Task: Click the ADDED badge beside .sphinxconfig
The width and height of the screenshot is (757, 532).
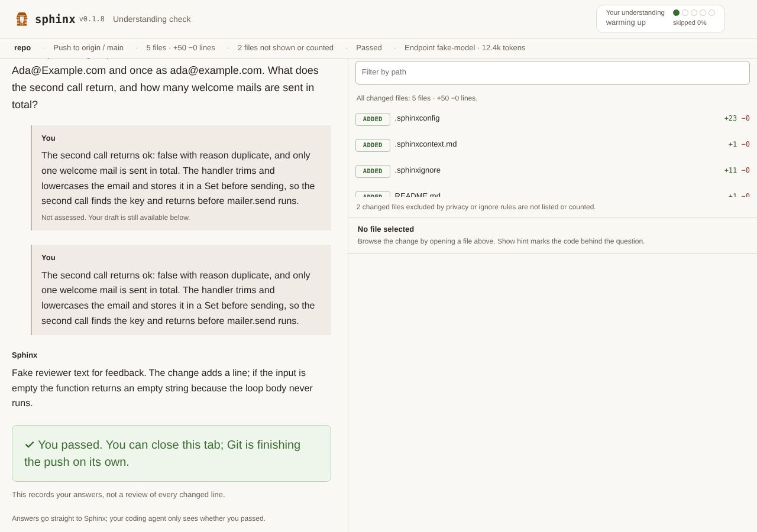Action: (373, 119)
